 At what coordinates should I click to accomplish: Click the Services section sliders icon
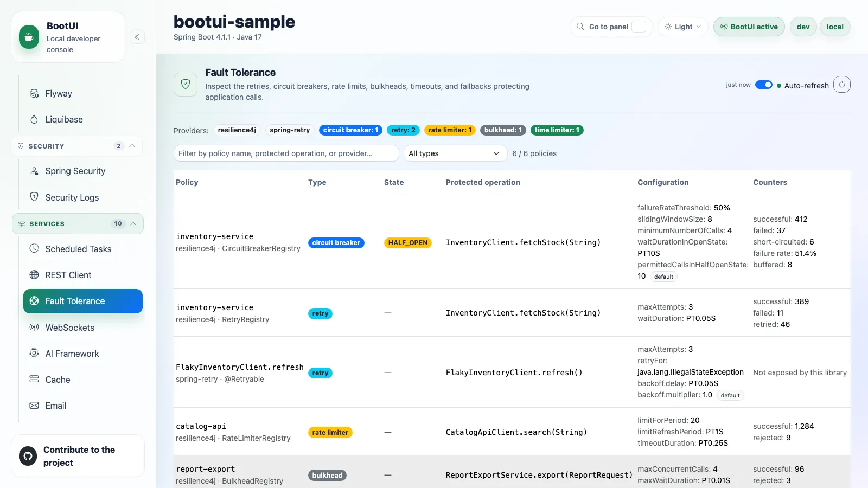[x=22, y=224]
